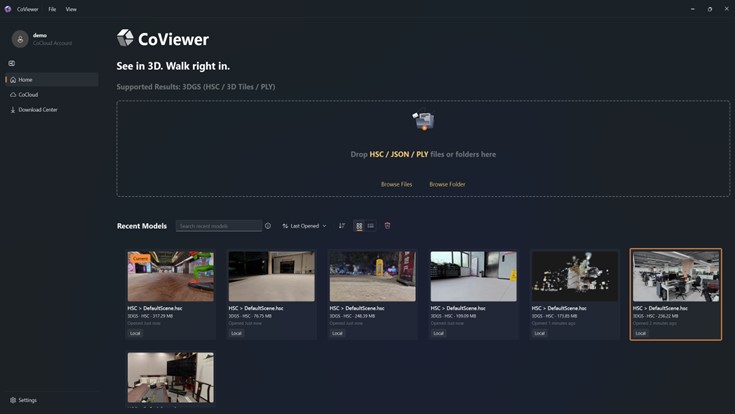Open the demo account avatar
The height and width of the screenshot is (414, 735).
pyautogui.click(x=20, y=39)
